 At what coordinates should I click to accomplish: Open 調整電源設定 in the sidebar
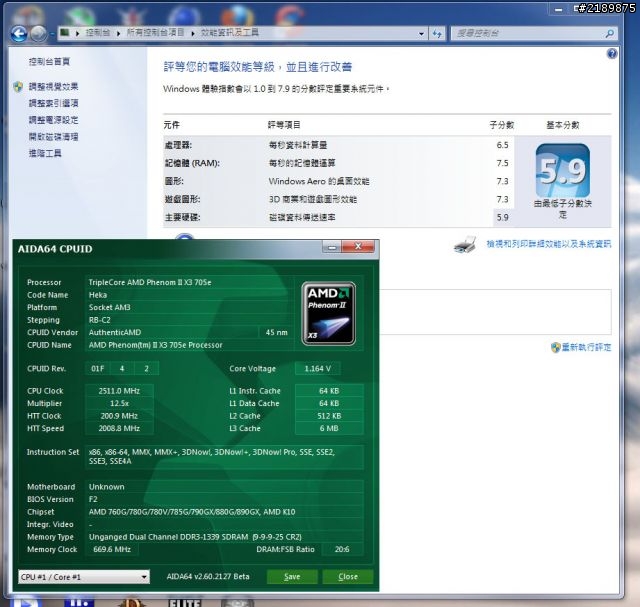tap(53, 120)
